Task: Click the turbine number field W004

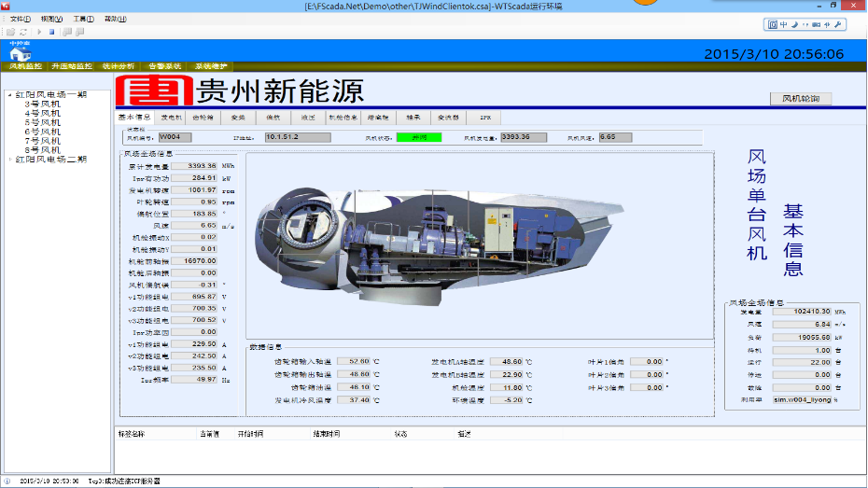Action: pyautogui.click(x=175, y=137)
